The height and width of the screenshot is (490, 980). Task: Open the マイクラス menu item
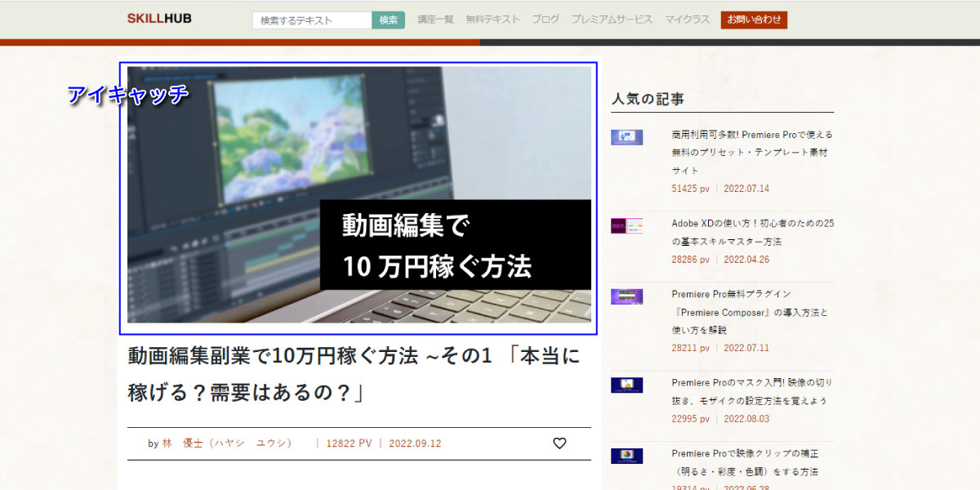coord(687,20)
